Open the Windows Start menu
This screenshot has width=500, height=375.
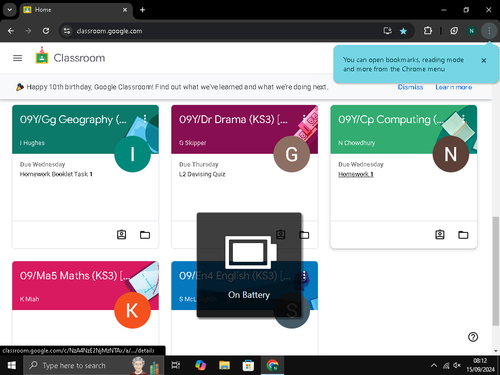(x=12, y=365)
